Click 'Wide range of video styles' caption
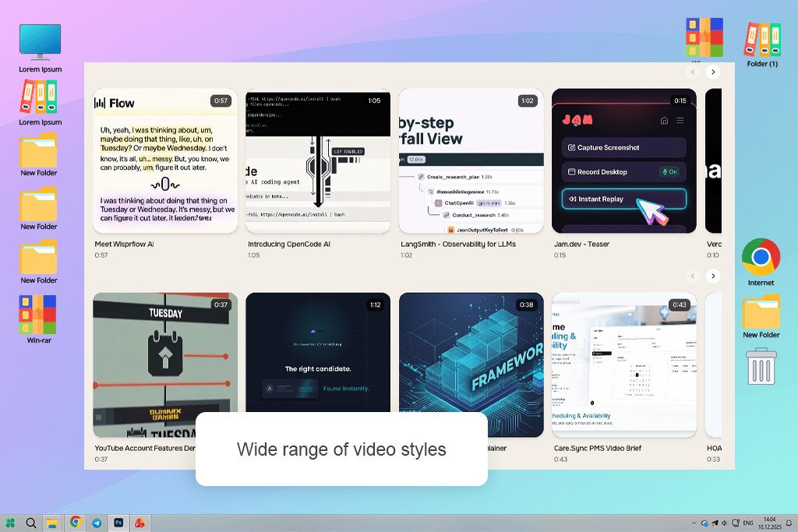The image size is (798, 532). 341,449
